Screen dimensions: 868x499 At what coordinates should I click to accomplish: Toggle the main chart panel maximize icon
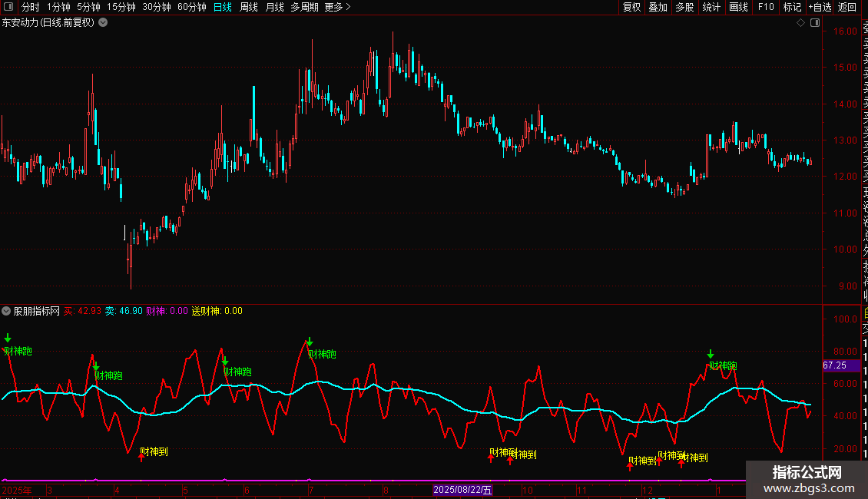point(815,23)
